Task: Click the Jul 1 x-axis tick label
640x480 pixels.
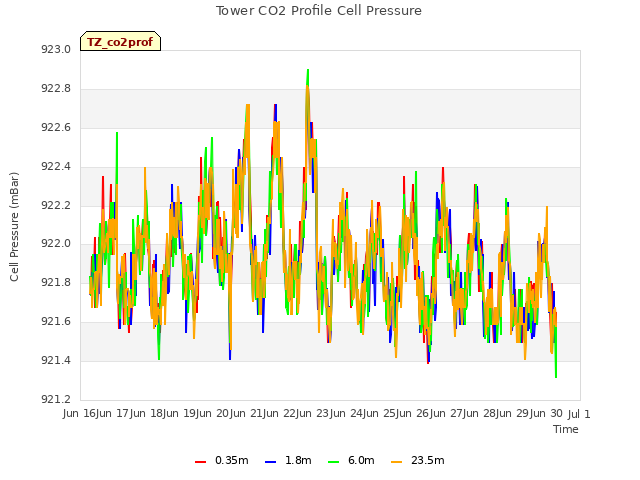Action: [x=579, y=414]
